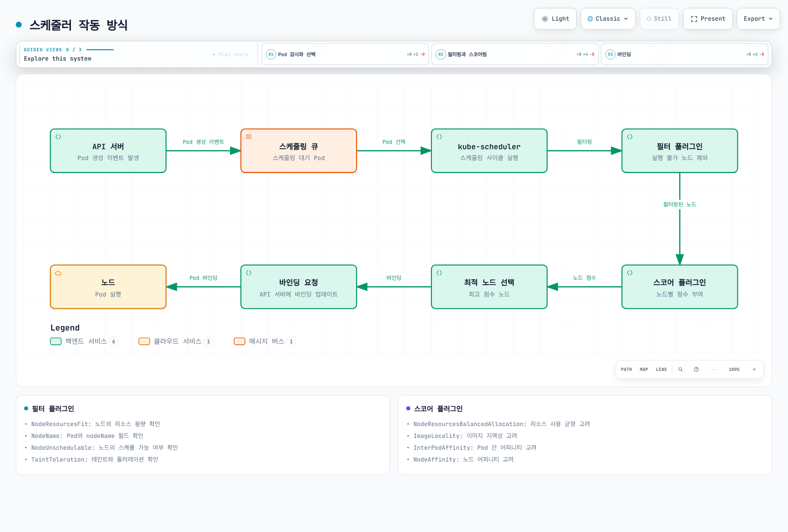The height and width of the screenshot is (532, 788).
Task: Toggle the Light theme button
Action: point(555,19)
